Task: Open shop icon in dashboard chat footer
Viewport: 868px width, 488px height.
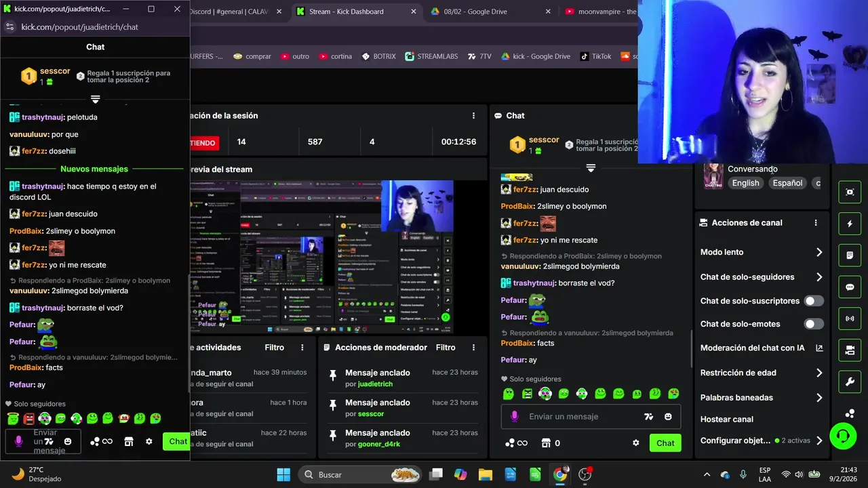Action: tap(545, 443)
